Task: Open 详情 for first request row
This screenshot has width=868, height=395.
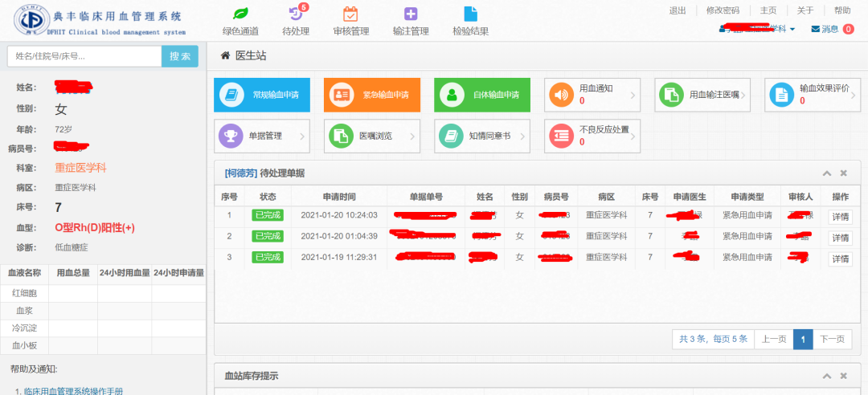Action: pos(840,216)
